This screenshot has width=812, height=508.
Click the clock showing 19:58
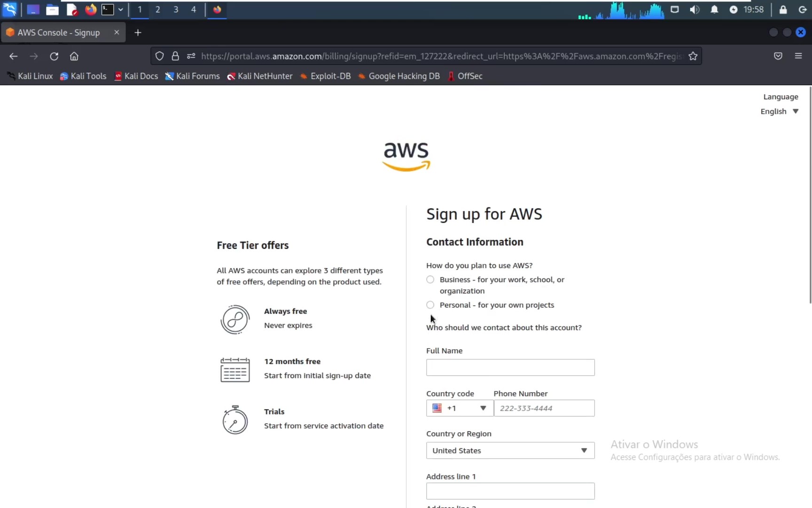(754, 9)
